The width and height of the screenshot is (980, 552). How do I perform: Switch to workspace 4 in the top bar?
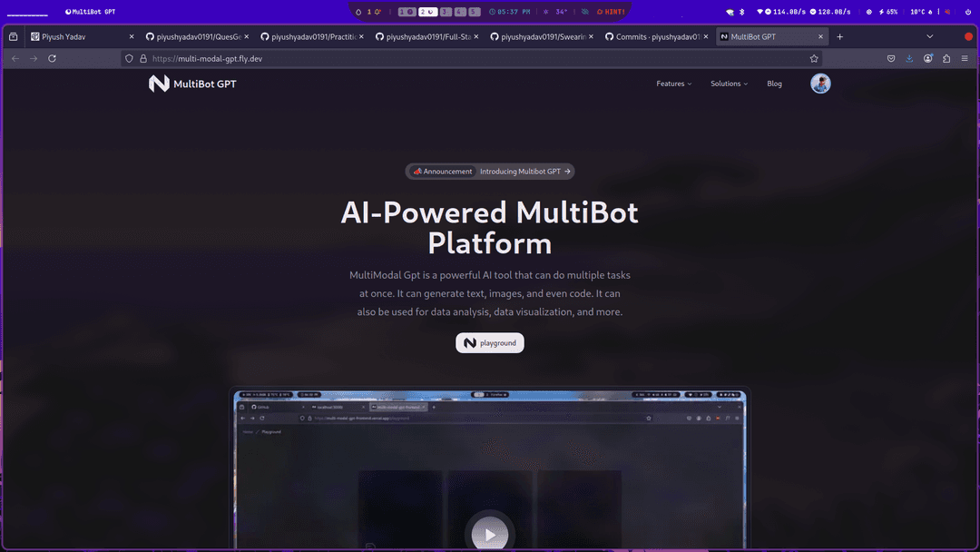[x=460, y=12]
